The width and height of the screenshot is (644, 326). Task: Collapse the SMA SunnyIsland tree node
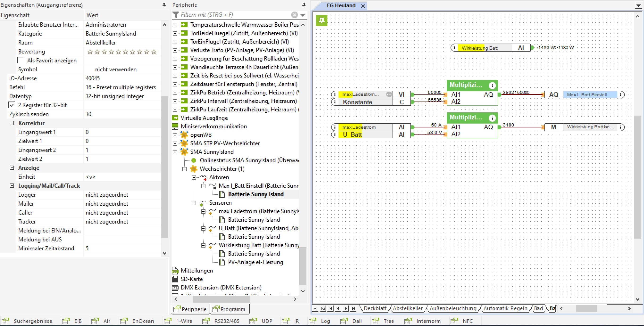(175, 152)
